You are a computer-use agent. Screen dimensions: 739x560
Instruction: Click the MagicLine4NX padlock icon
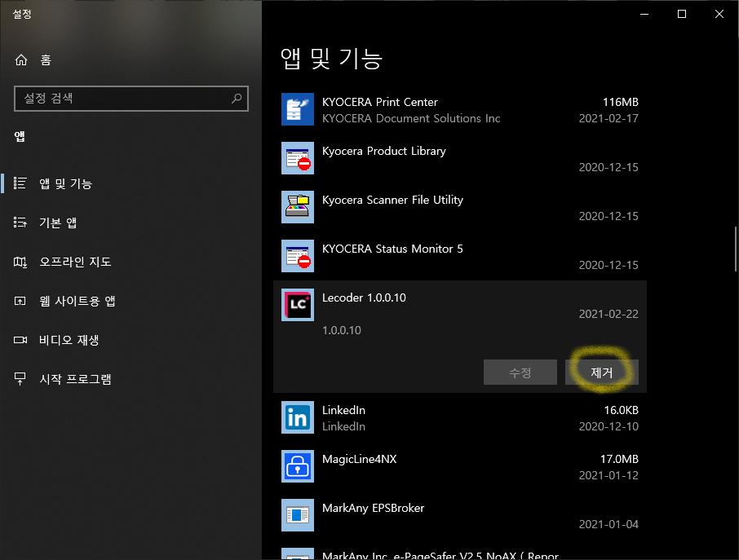point(297,466)
